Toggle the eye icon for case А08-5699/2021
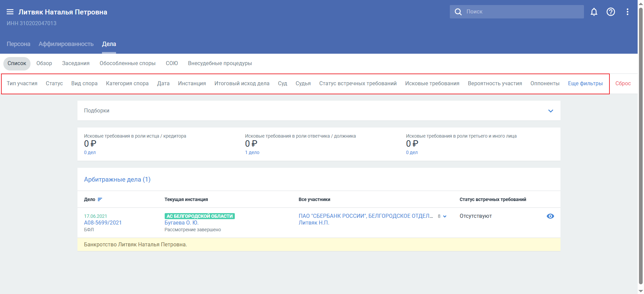This screenshot has width=644, height=294. coord(550,216)
